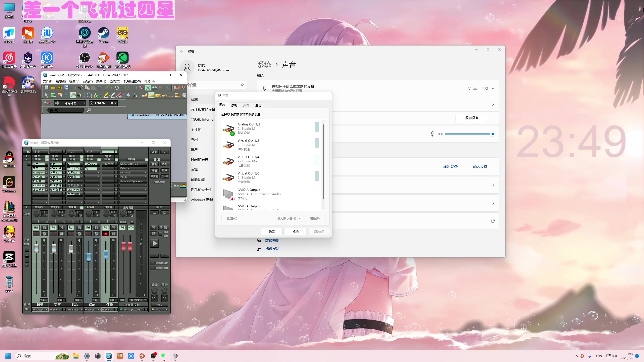Click the red M marker icon in Samplitude
The image size is (644, 362).
pyautogui.click(x=177, y=87)
